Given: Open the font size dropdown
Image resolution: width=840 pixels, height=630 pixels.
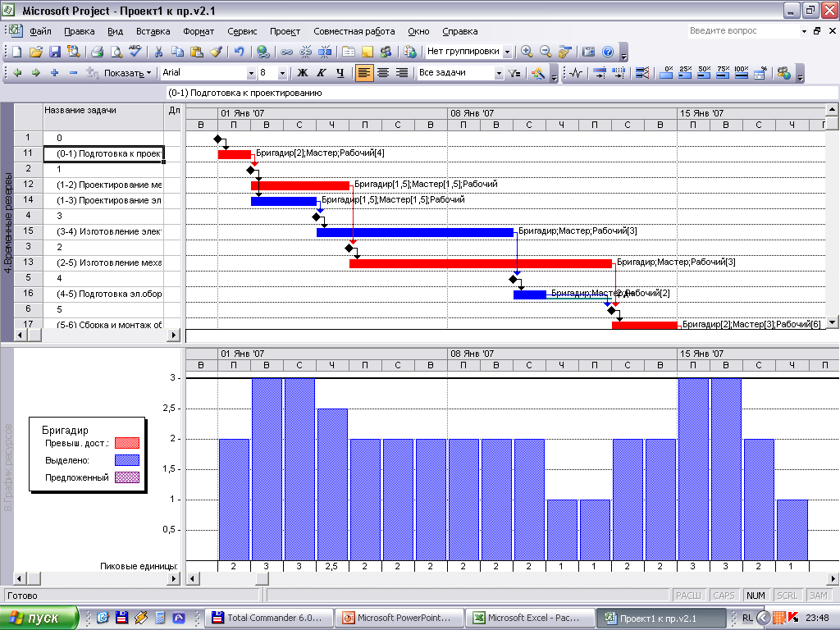Looking at the screenshot, I should click(283, 73).
